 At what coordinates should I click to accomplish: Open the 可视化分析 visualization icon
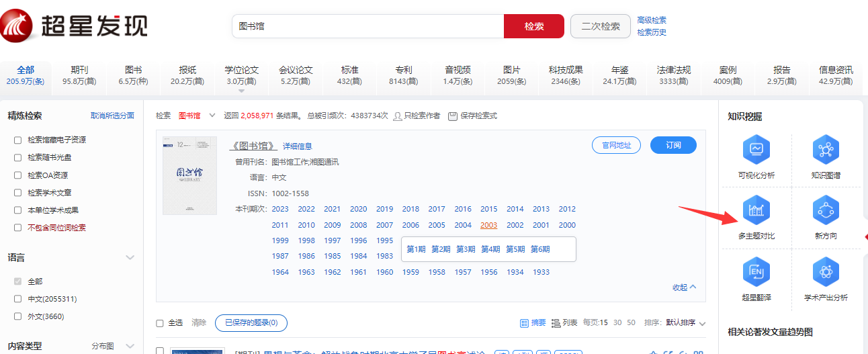click(x=756, y=149)
